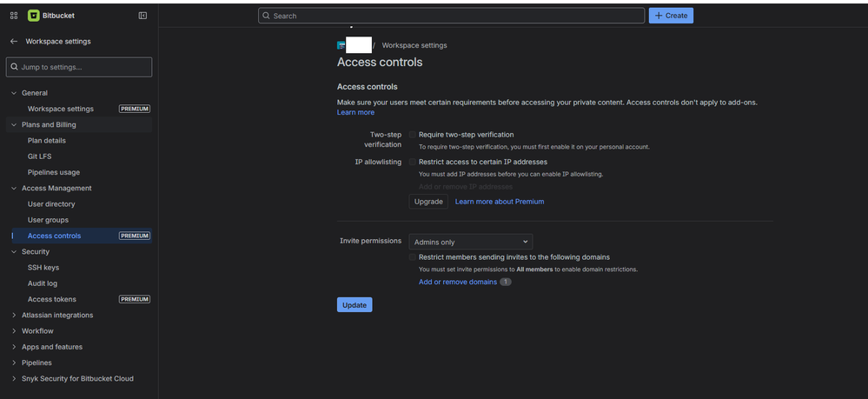
Task: Expand Apps and features section
Action: (14, 347)
